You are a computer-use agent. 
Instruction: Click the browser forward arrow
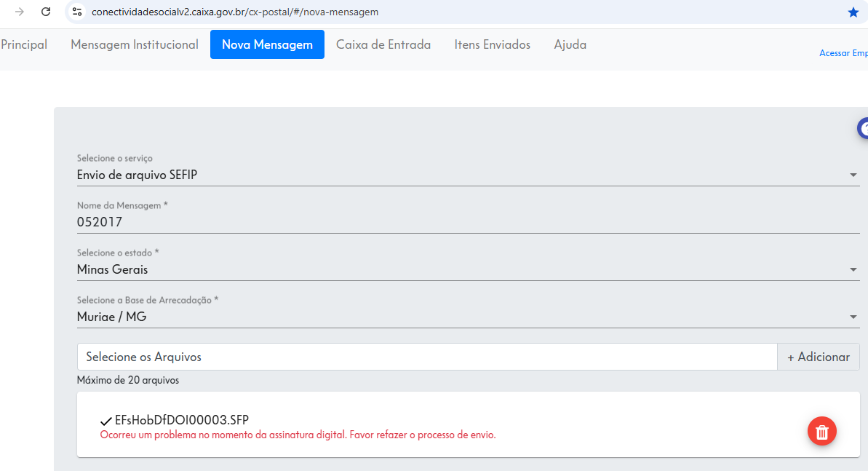click(x=20, y=12)
